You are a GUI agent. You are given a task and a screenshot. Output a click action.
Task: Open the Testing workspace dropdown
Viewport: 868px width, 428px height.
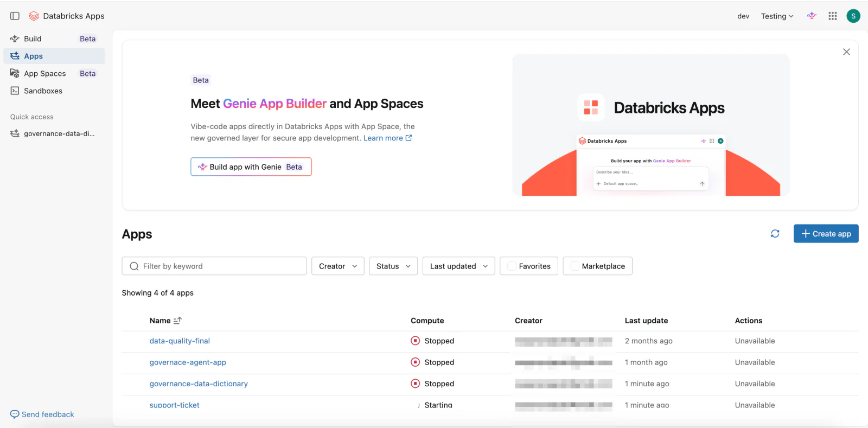777,16
